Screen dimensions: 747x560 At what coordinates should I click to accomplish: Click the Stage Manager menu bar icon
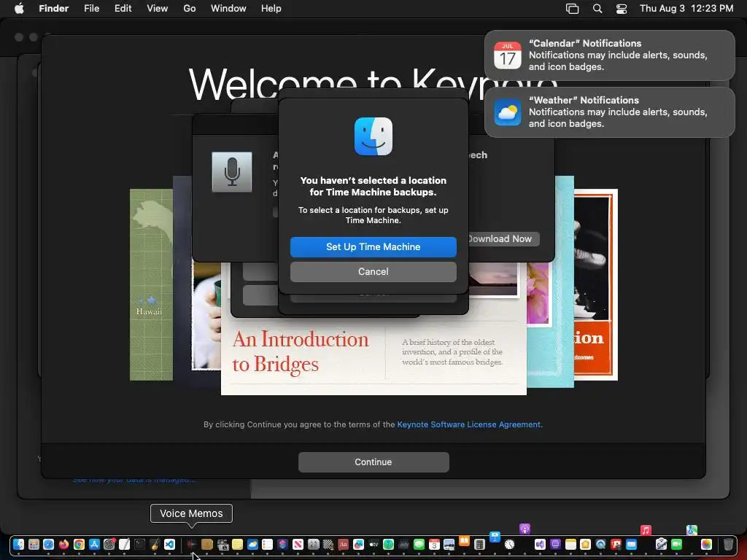coord(572,9)
